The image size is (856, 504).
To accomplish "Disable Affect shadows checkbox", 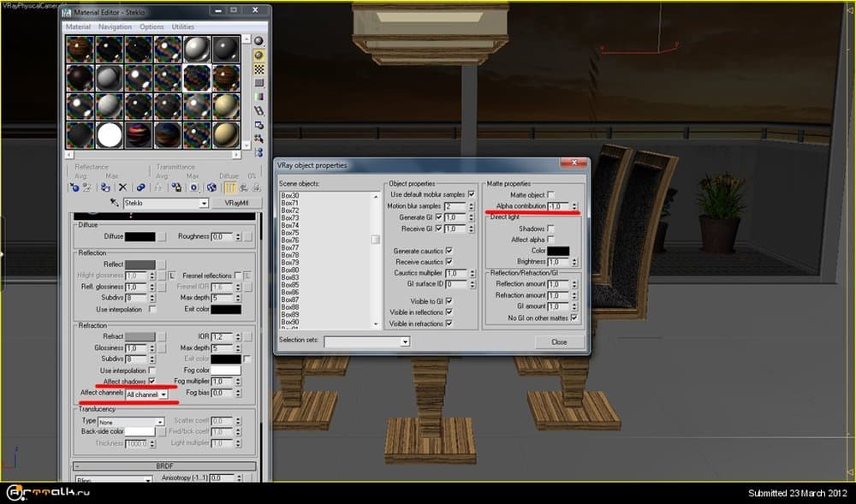I will tap(152, 382).
